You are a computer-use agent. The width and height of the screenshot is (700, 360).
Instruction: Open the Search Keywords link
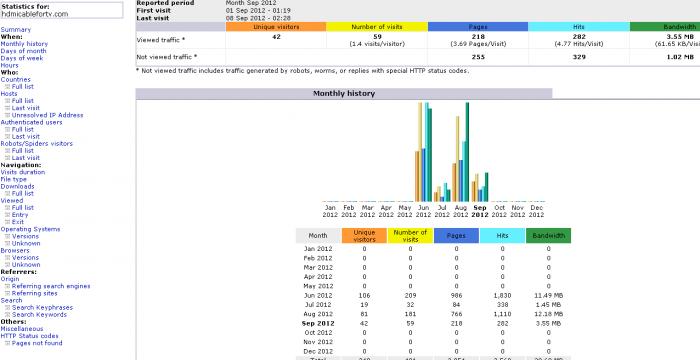tap(39, 315)
